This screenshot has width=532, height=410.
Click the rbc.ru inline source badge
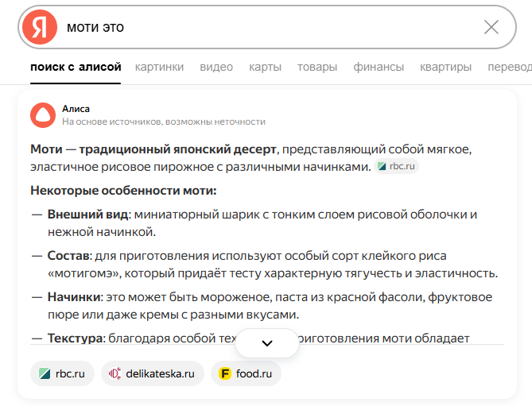398,166
